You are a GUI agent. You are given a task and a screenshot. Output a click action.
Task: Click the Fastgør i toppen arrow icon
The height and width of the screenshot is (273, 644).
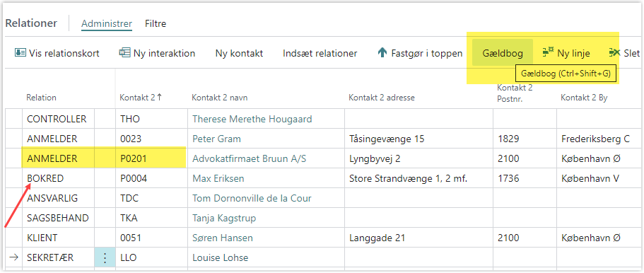click(382, 53)
